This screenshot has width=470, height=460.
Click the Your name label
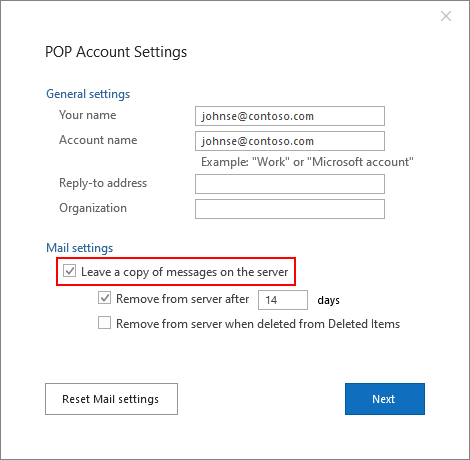tap(88, 115)
